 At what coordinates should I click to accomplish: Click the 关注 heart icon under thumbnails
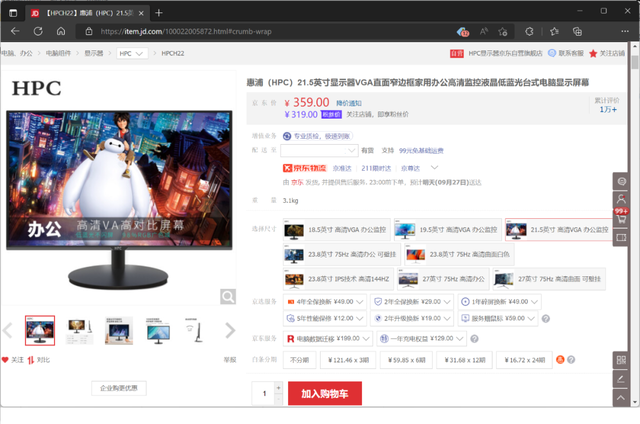pyautogui.click(x=5, y=360)
